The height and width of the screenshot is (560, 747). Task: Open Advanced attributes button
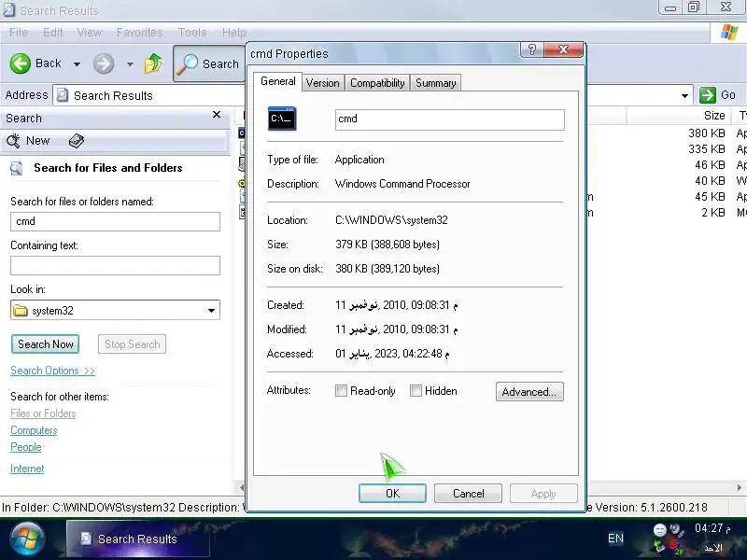pos(529,391)
